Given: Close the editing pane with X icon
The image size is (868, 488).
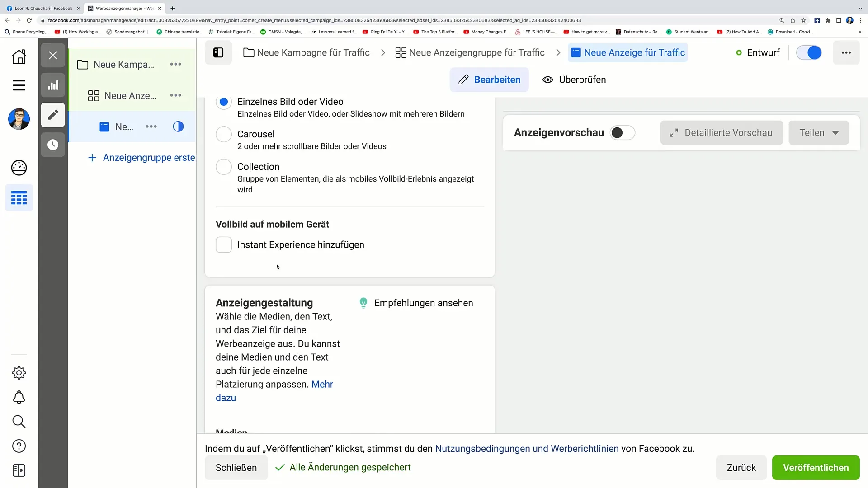Looking at the screenshot, I should coord(53,55).
